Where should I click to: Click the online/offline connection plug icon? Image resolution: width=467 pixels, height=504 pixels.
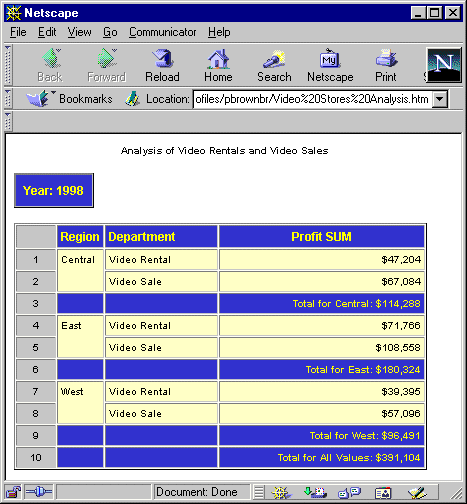point(39,492)
